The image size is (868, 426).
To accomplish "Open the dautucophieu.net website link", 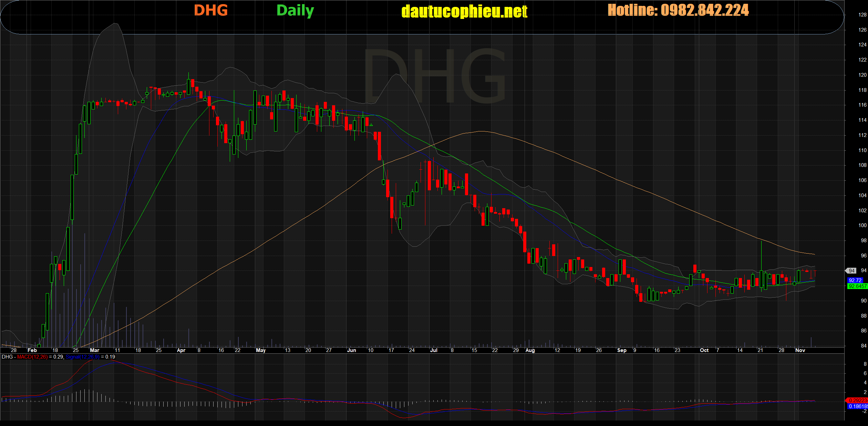I will point(464,11).
